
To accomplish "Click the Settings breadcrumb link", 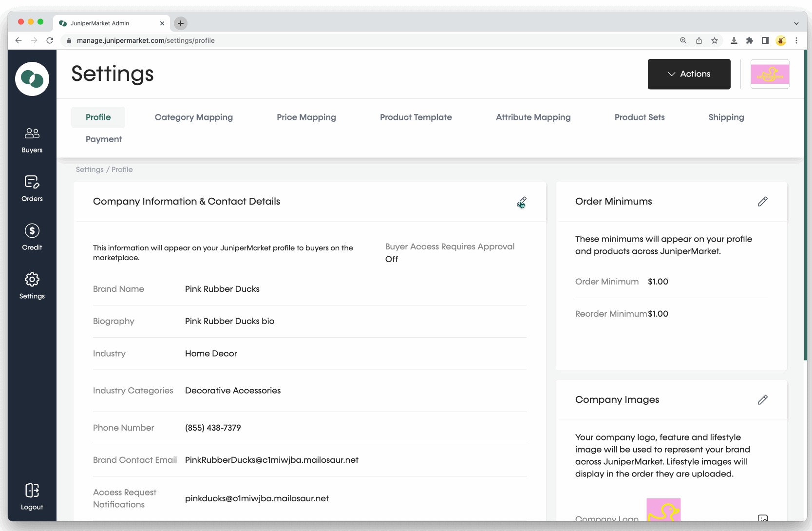I will tap(90, 170).
